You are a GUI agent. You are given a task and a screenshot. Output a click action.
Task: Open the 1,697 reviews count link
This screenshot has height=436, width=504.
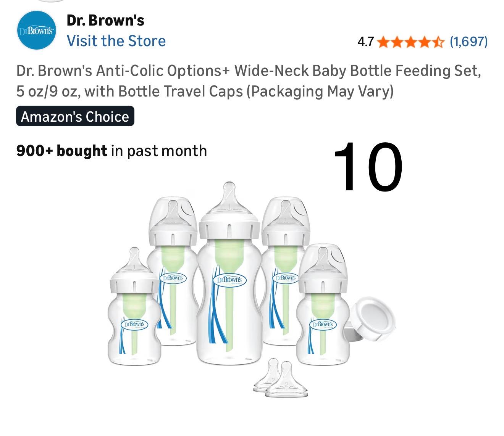click(468, 41)
